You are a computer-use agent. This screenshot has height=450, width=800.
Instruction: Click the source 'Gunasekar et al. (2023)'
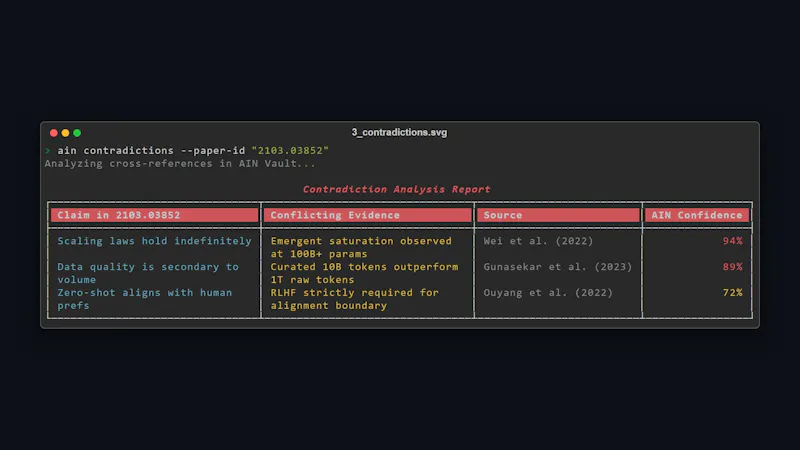point(558,267)
